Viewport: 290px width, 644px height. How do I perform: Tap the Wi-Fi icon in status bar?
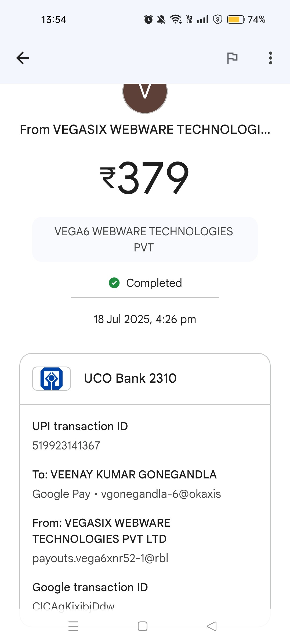176,19
